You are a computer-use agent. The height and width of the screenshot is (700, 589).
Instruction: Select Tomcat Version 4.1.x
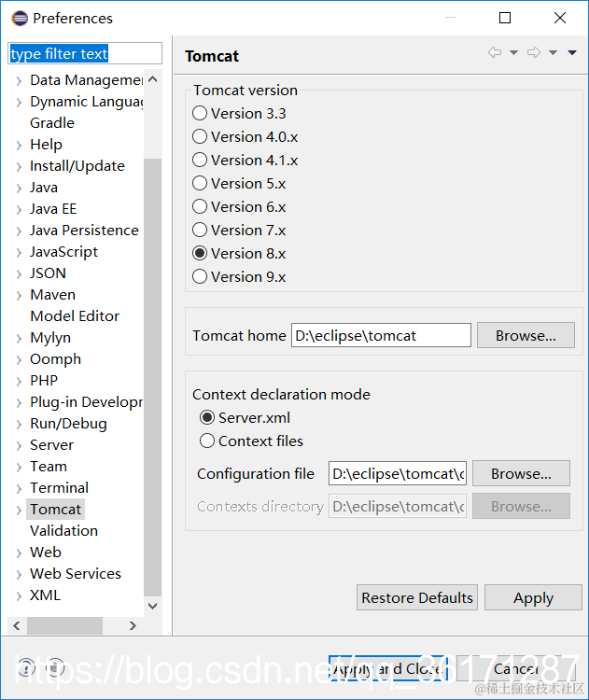click(200, 160)
